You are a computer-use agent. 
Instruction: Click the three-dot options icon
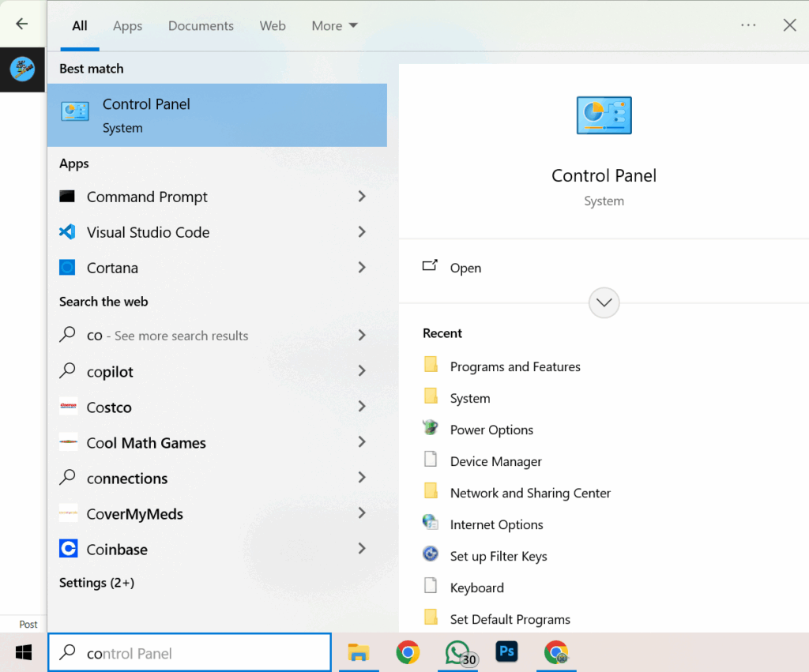point(748,24)
